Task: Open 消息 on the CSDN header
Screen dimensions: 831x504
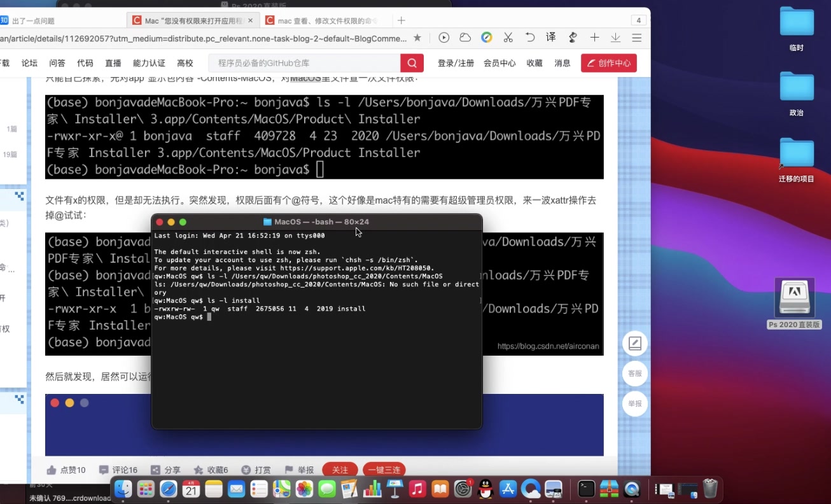Action: point(562,63)
